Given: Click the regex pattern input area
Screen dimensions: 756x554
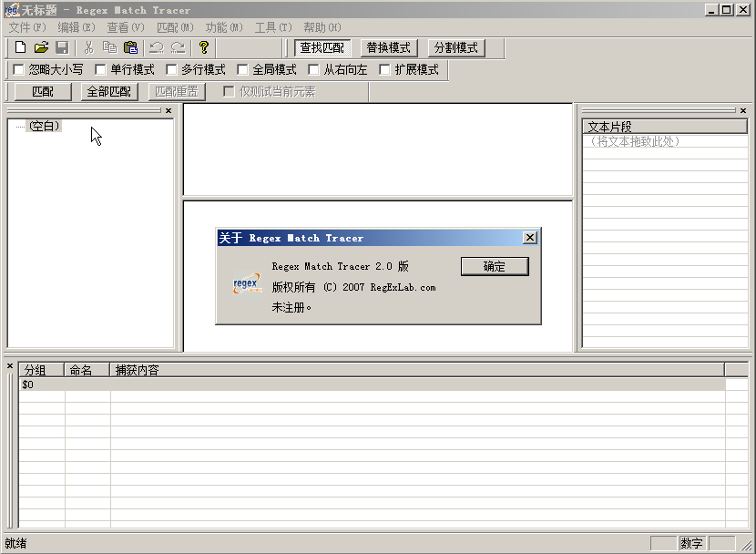Looking at the screenshot, I should (378, 149).
